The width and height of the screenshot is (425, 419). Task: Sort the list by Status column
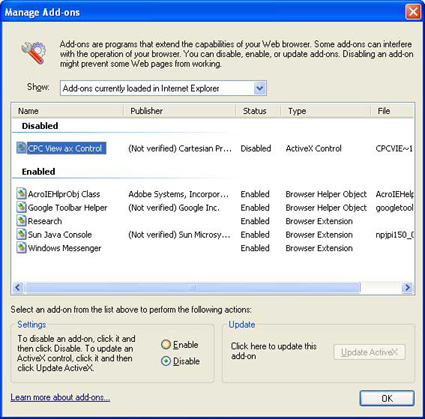[258, 111]
